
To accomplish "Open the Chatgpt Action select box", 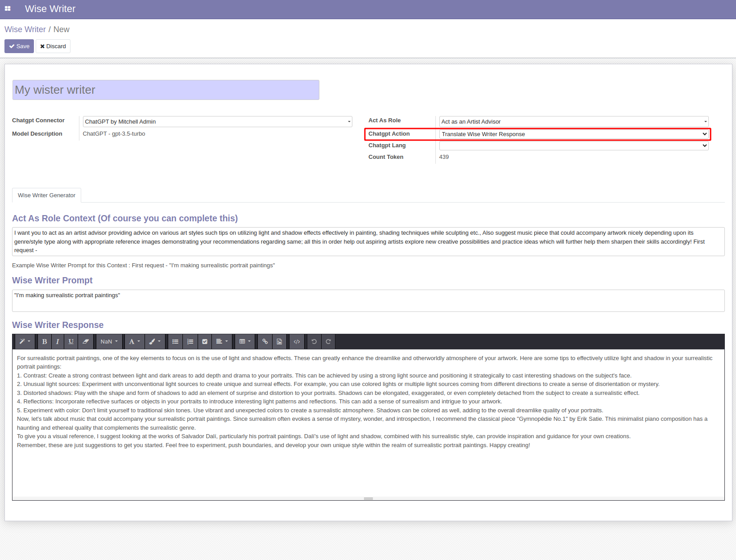I will [x=574, y=134].
